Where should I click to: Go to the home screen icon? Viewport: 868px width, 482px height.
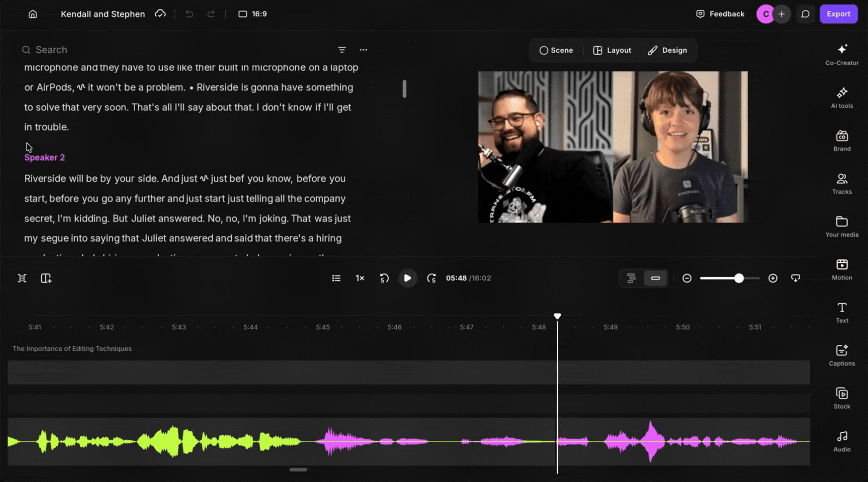(x=33, y=14)
